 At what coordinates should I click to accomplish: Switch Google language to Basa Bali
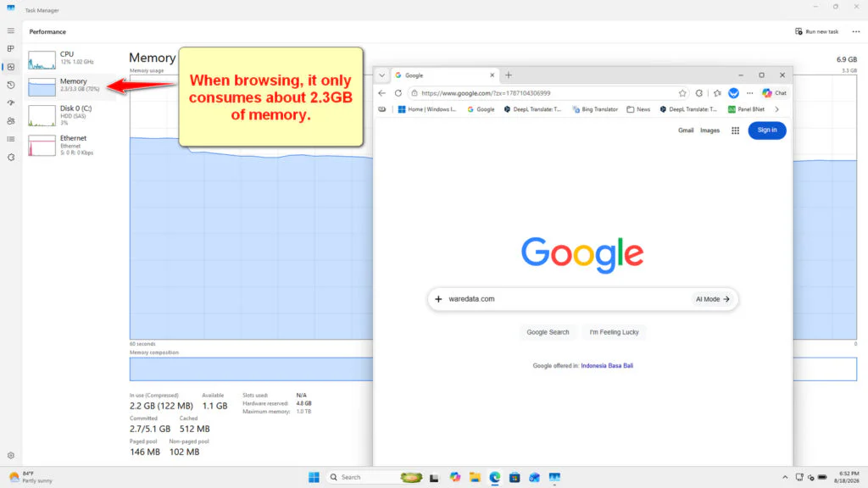(x=620, y=366)
